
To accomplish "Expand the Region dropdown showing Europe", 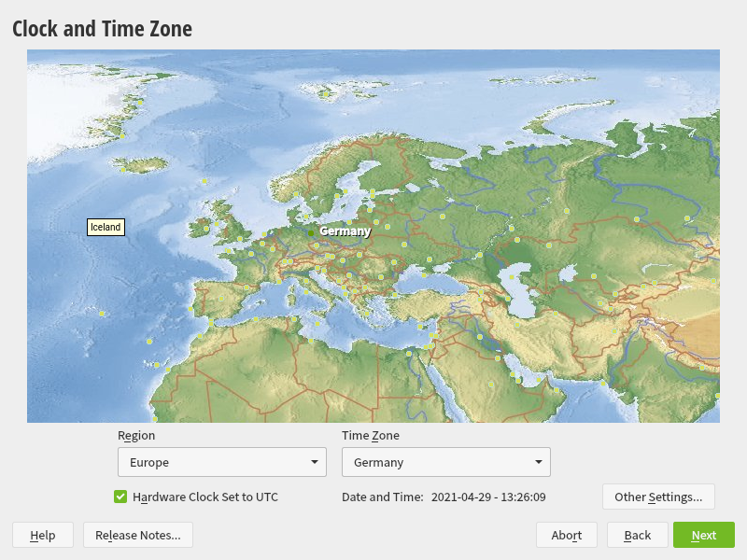I will (x=221, y=462).
